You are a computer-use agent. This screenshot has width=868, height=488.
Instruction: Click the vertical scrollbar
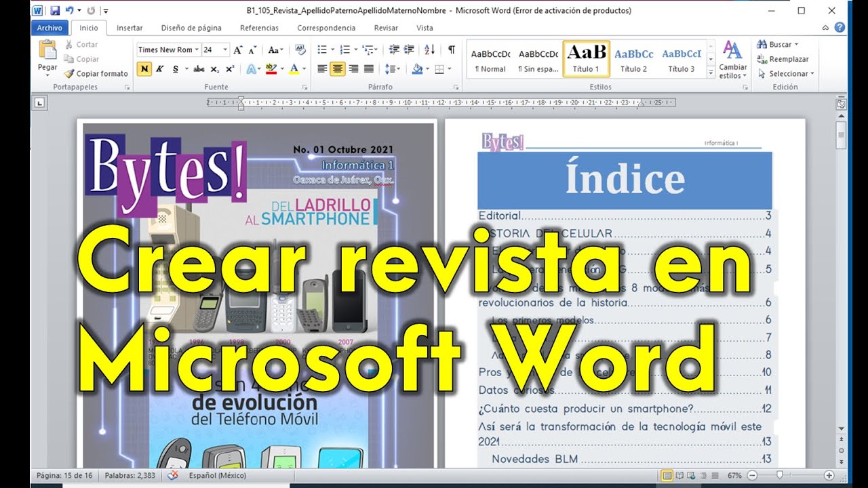point(841,271)
